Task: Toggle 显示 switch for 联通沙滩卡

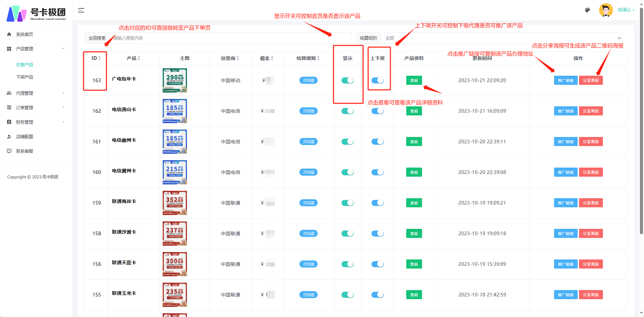Action: point(348,234)
